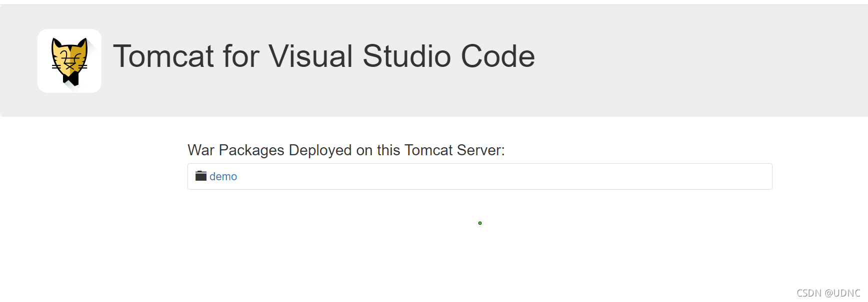868x302 pixels.
Task: Click the small green dot marker
Action: pos(479,223)
